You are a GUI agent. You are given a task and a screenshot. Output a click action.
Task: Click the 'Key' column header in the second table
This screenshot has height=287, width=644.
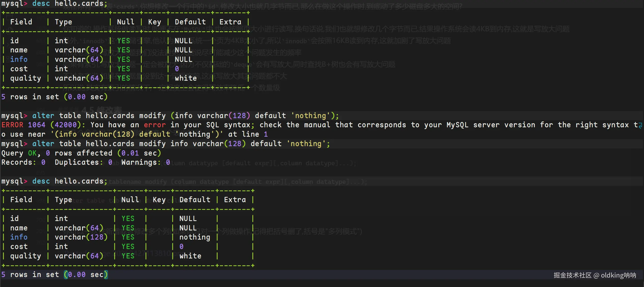pos(159,200)
